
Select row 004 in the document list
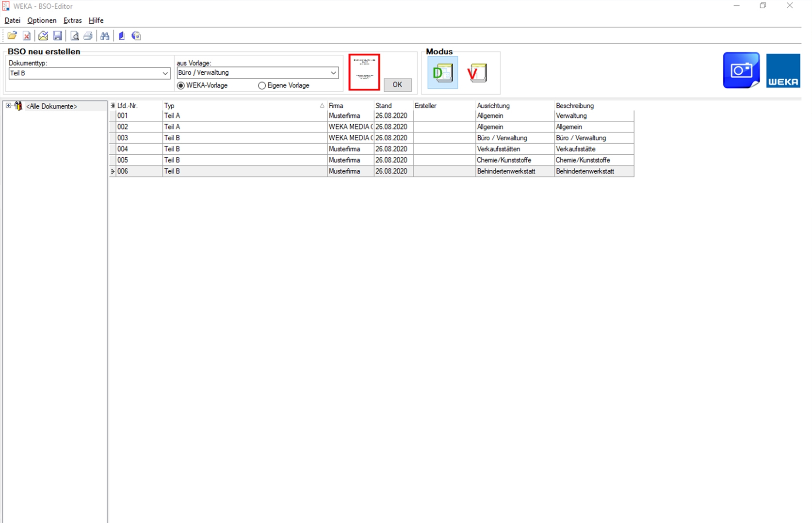click(x=372, y=149)
